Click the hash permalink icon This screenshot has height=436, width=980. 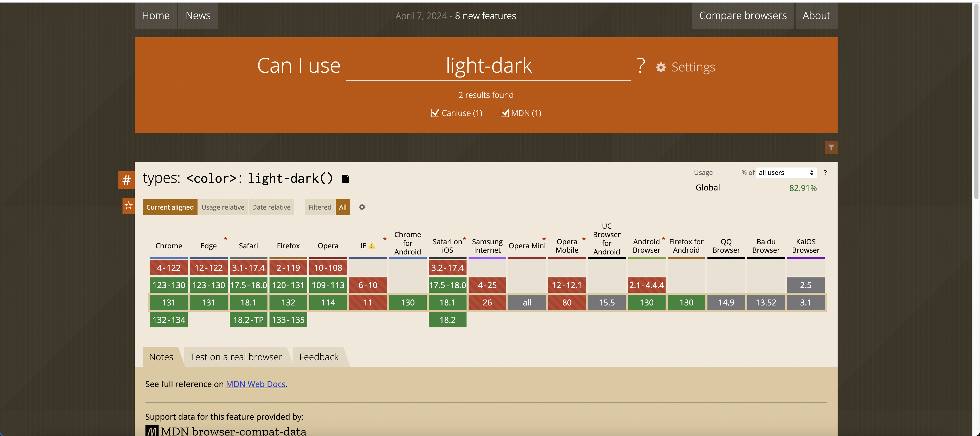tap(126, 180)
